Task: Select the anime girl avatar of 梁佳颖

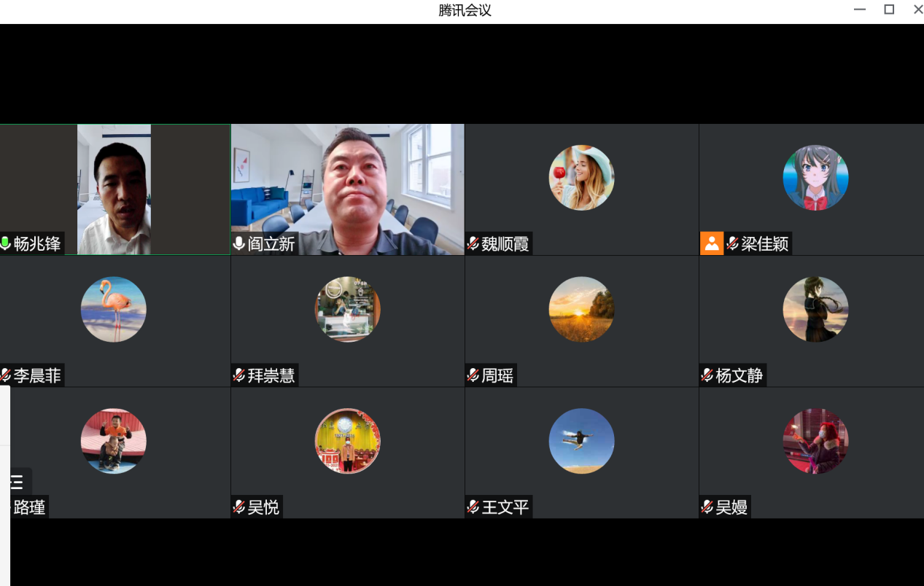Action: pyautogui.click(x=815, y=178)
